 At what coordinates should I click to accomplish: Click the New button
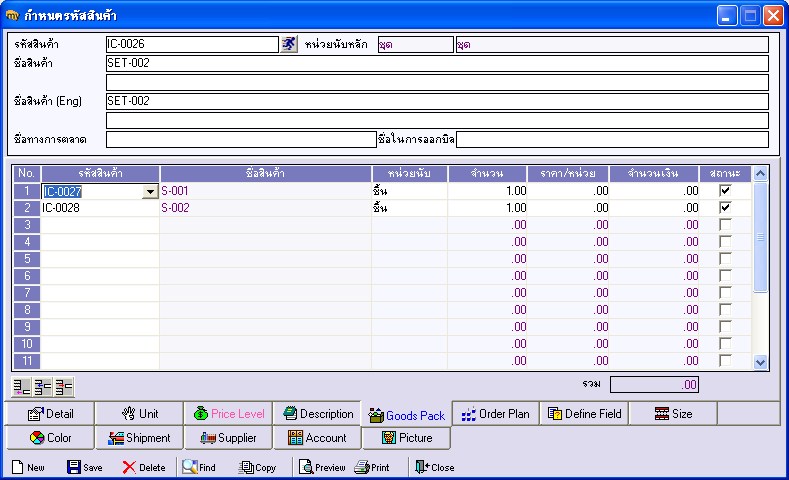tap(28, 467)
